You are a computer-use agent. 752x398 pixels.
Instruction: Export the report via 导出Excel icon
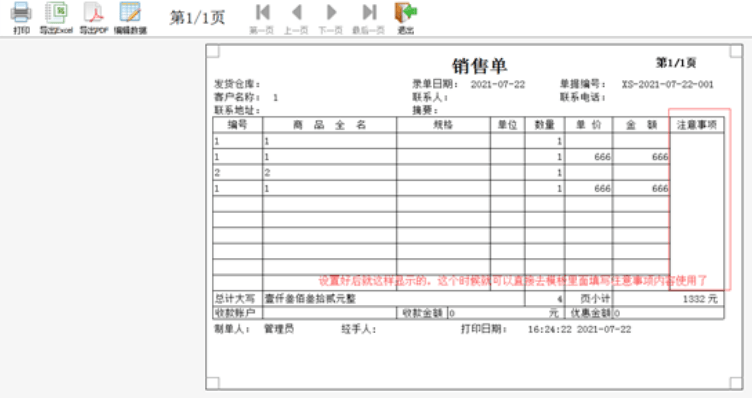(56, 12)
